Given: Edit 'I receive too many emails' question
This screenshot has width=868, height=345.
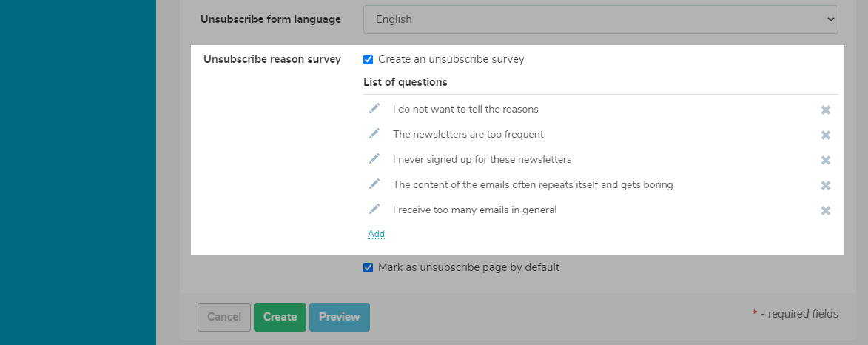Looking at the screenshot, I should (374, 210).
